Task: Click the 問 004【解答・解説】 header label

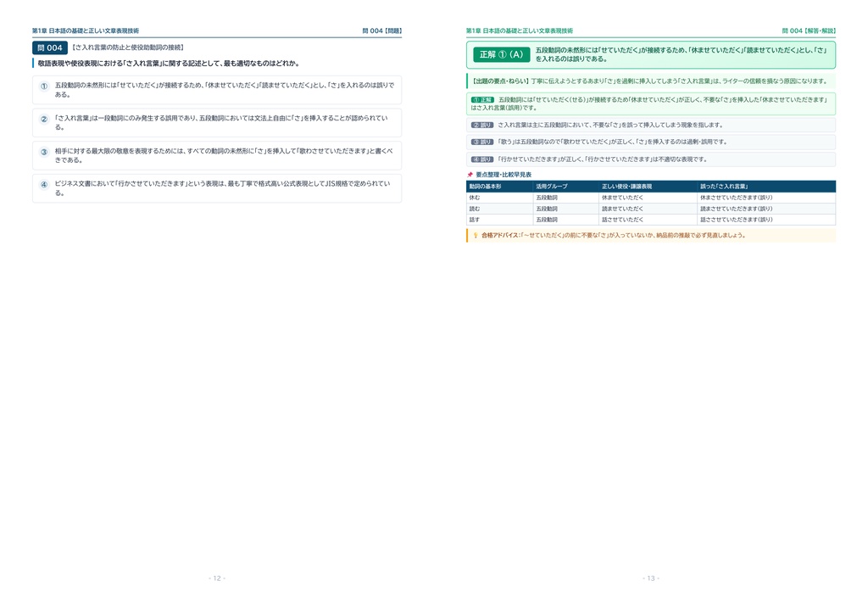Action: coord(809,31)
